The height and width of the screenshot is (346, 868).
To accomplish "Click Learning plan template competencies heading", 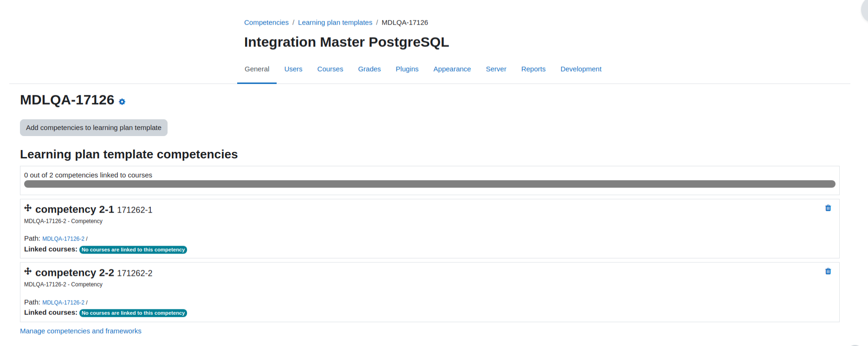I will coord(129,154).
